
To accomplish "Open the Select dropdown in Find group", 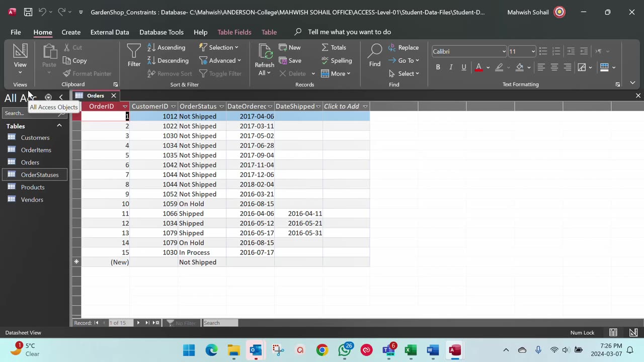I will (x=404, y=73).
